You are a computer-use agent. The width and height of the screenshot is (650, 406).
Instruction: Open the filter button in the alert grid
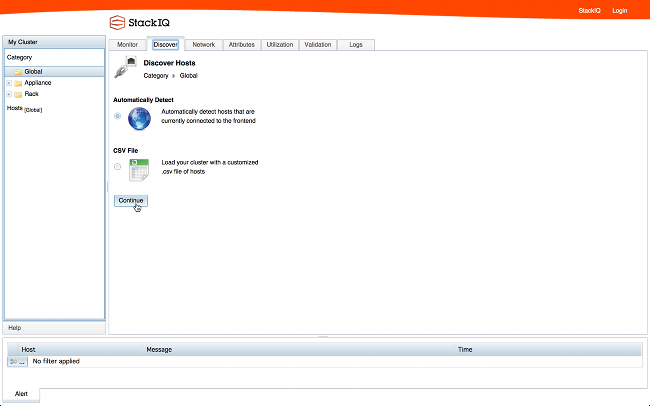[18, 361]
